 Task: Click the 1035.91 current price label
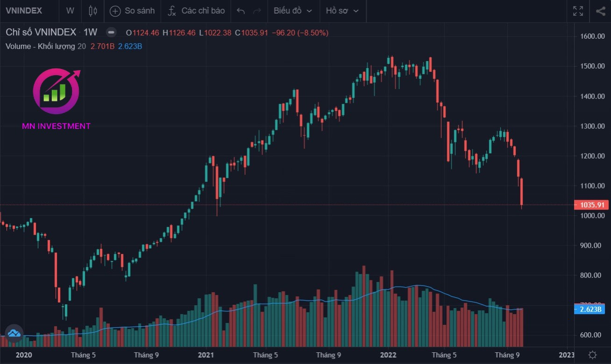[592, 205]
